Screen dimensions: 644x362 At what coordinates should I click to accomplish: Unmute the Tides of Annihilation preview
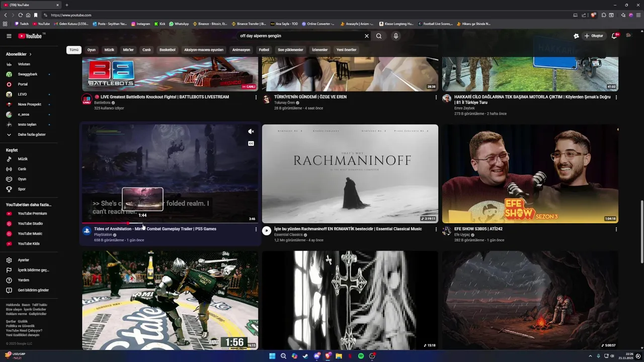pos(251,132)
